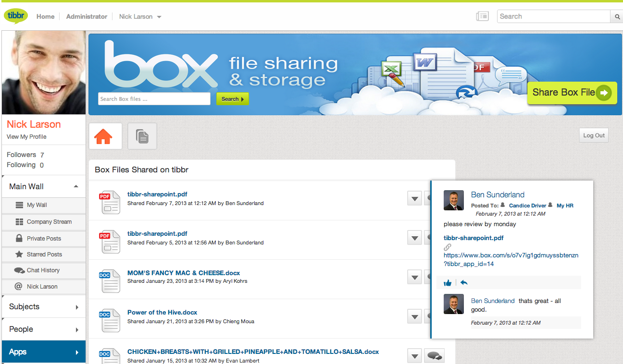
Task: Click the Nick Larson profile name heading
Action: coord(34,124)
